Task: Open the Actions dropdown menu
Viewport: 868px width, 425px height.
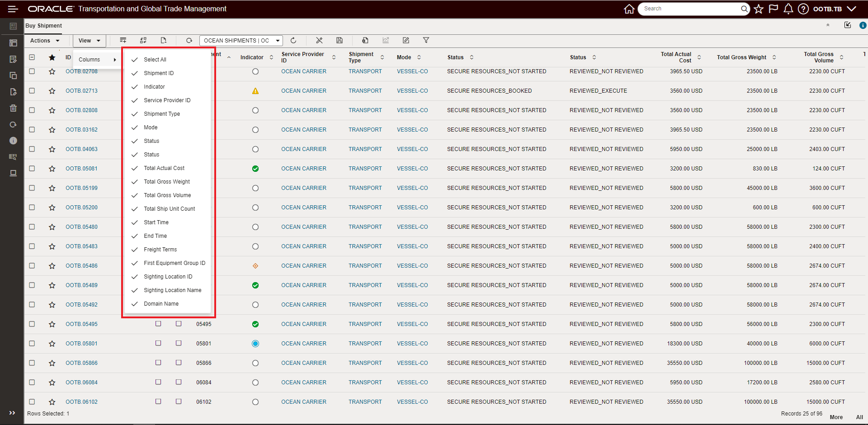Action: click(45, 41)
